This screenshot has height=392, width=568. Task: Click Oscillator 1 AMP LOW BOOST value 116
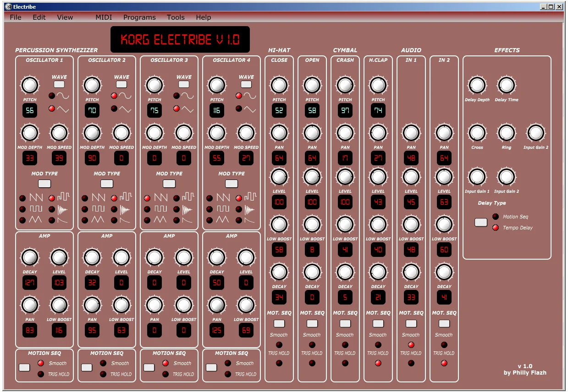tap(59, 330)
